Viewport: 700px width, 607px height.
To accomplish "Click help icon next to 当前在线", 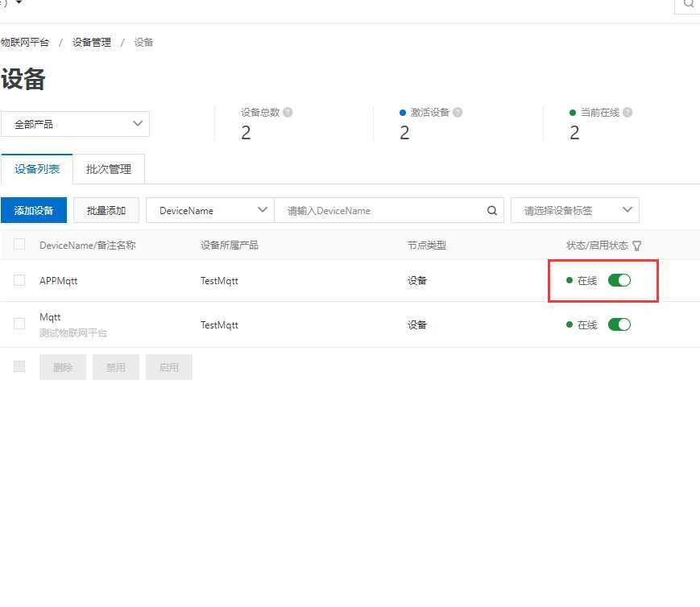I will [x=628, y=113].
